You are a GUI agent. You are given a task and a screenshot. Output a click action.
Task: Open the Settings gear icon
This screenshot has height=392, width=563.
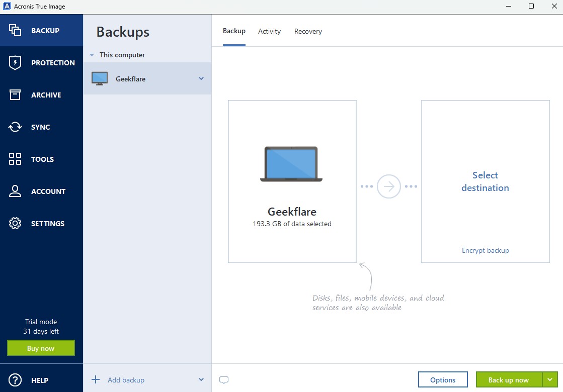point(15,223)
